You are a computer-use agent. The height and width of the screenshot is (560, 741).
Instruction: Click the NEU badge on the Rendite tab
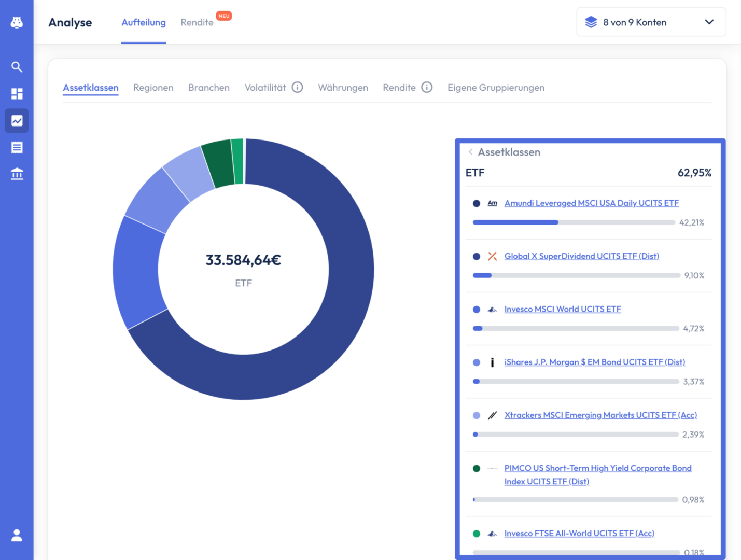[224, 16]
